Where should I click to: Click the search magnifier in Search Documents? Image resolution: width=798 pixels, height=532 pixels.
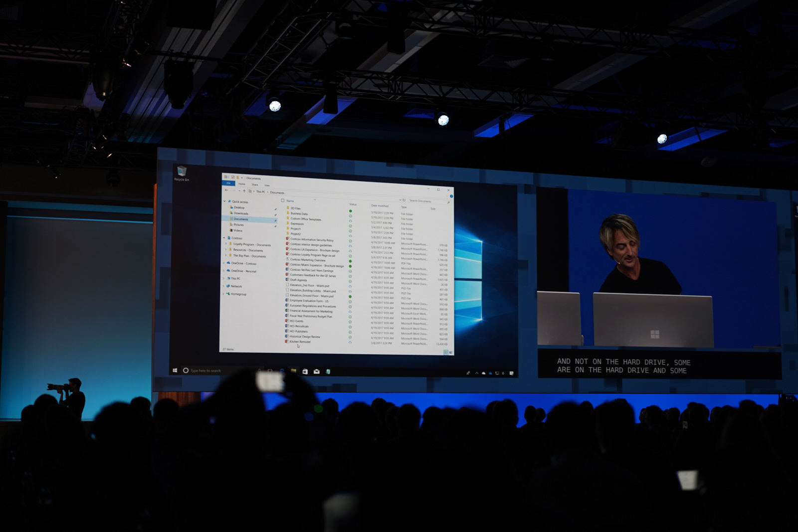[x=448, y=202]
